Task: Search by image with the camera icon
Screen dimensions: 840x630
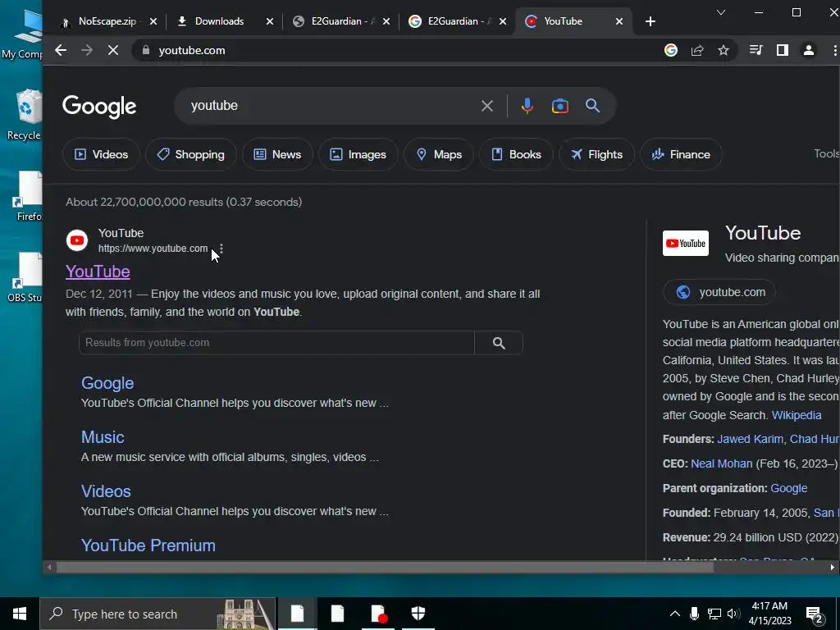Action: coord(559,106)
